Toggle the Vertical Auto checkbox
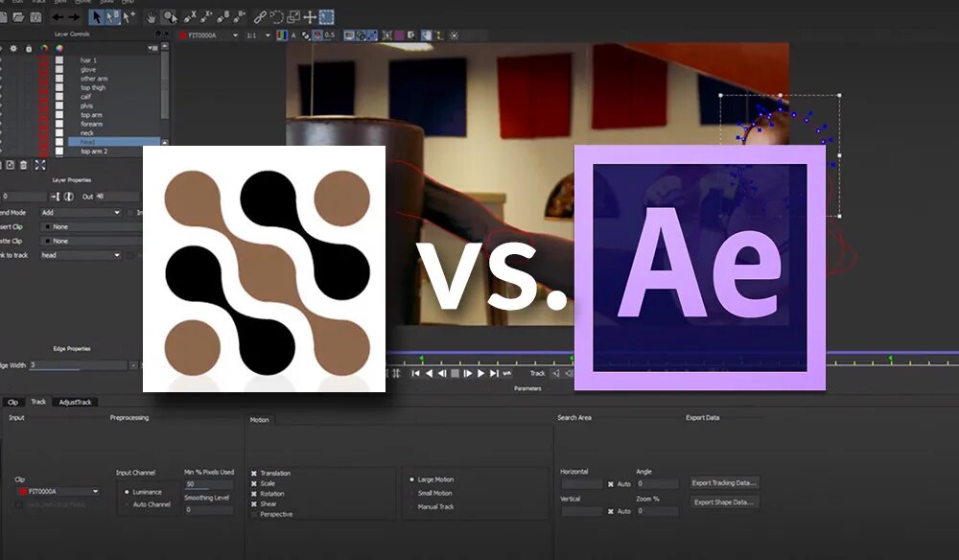The width and height of the screenshot is (959, 560). 610,511
